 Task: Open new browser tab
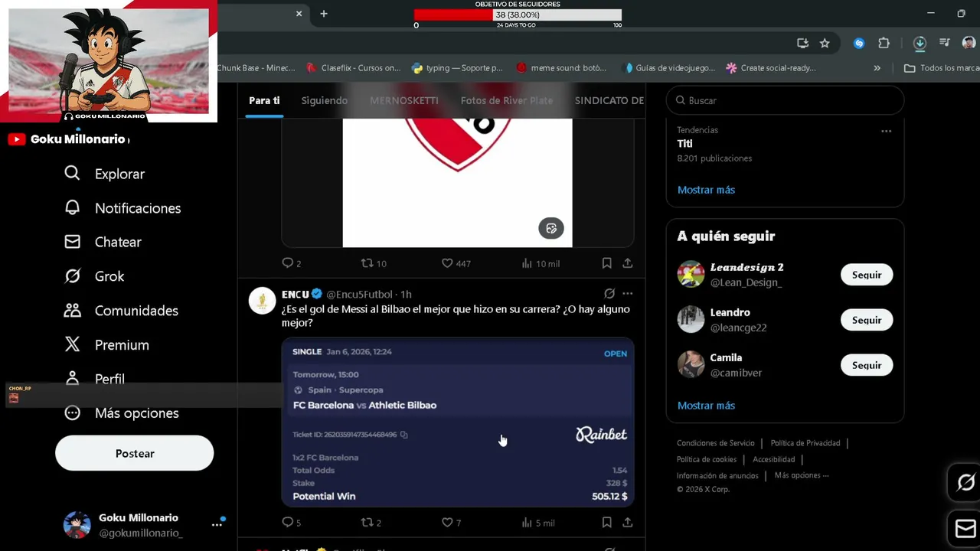324,14
